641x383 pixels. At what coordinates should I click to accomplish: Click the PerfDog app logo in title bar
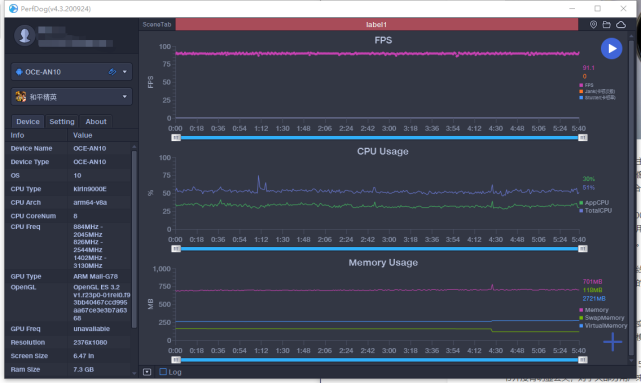tap(13, 9)
